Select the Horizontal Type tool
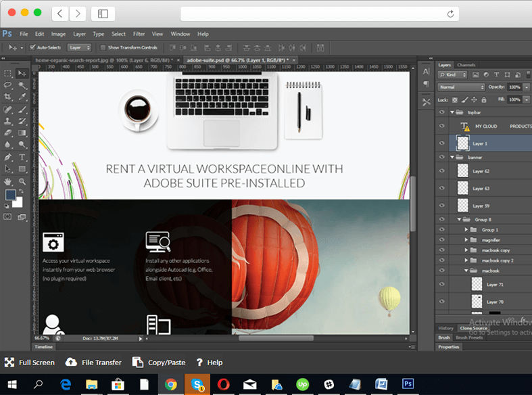 pos(22,157)
